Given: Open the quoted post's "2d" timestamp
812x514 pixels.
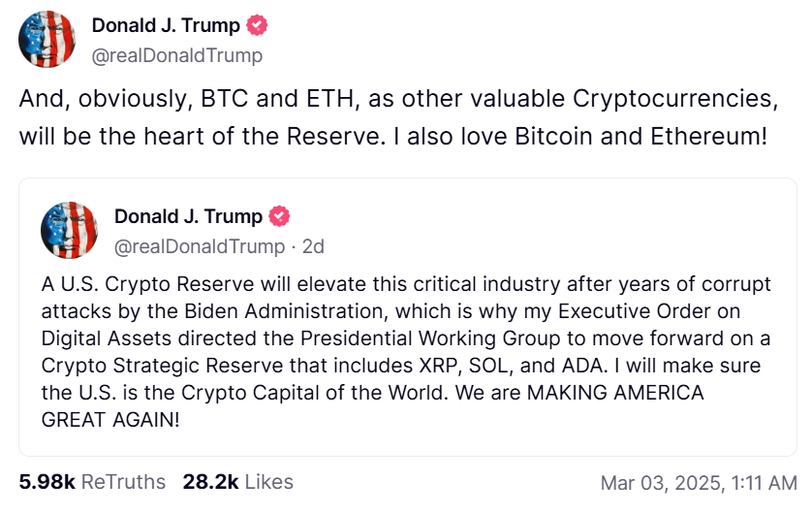Looking at the screenshot, I should (x=313, y=246).
